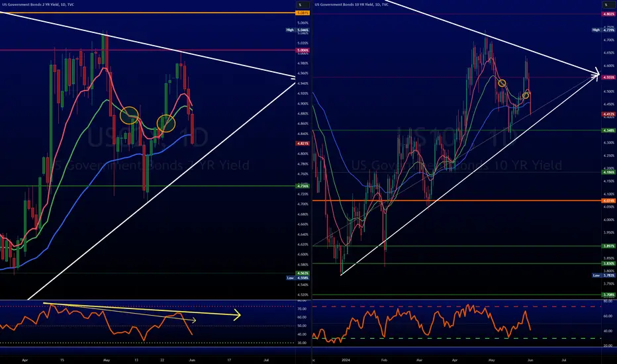
Task: Select the High 5.046% label on 2 YR chart
Action: pos(298,30)
